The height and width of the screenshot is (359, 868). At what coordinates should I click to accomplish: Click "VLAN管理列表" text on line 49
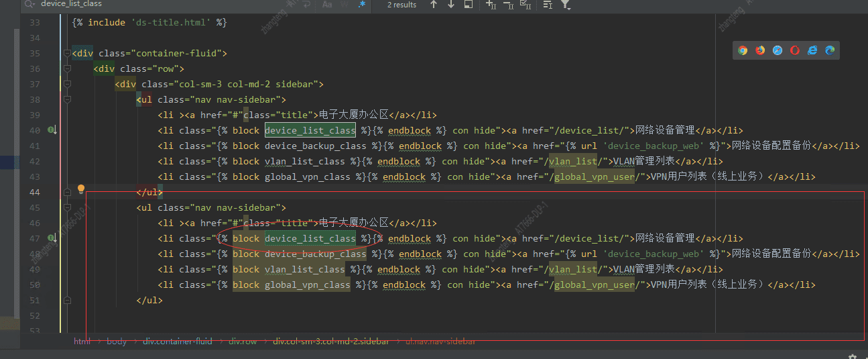(x=644, y=269)
